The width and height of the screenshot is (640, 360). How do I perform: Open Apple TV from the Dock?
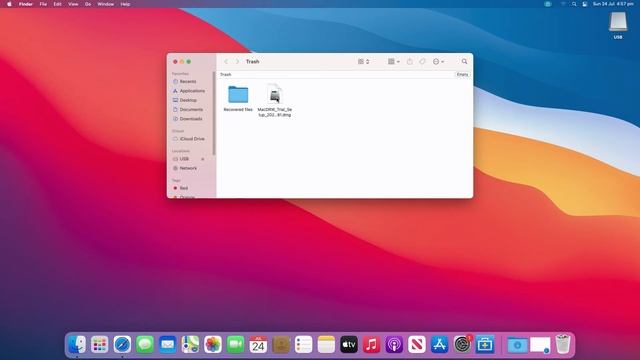(349, 344)
